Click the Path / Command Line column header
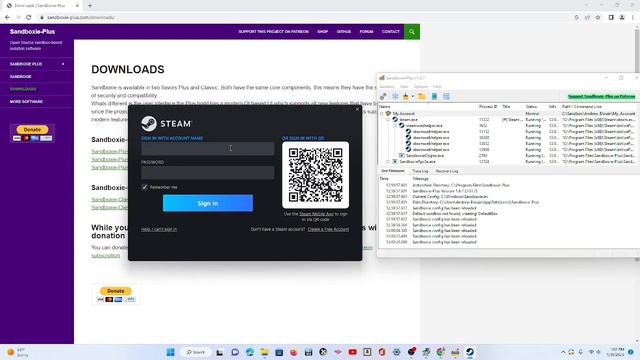The width and height of the screenshot is (640, 360). (x=582, y=107)
